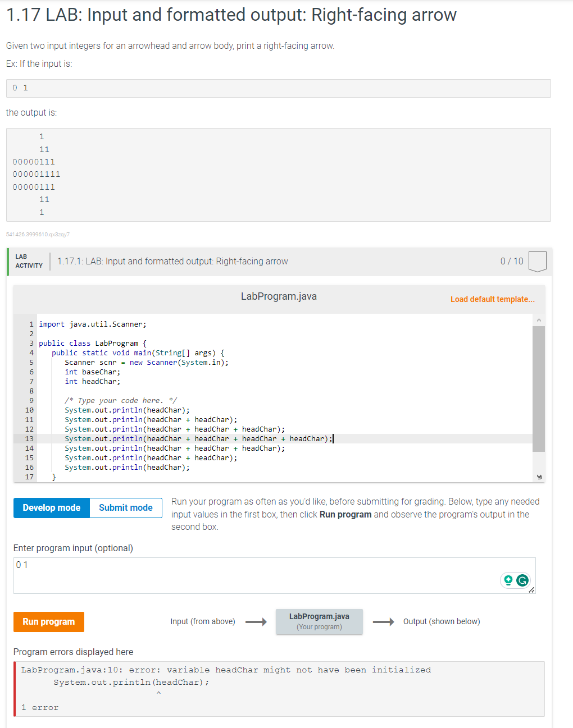Expand the editor using the double-chevron icon

tap(539, 476)
